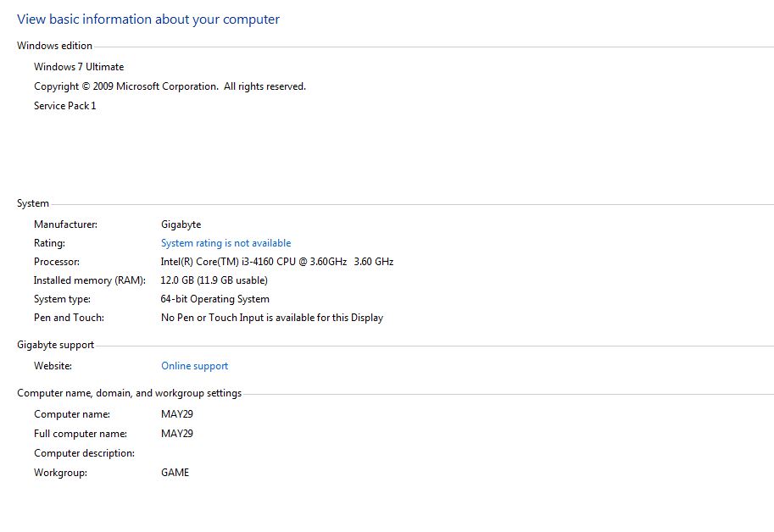Click the Workgroup value GAME
The image size is (774, 532).
coord(175,473)
